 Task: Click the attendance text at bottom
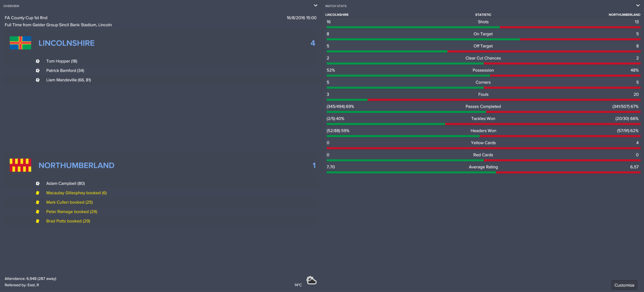point(31,279)
